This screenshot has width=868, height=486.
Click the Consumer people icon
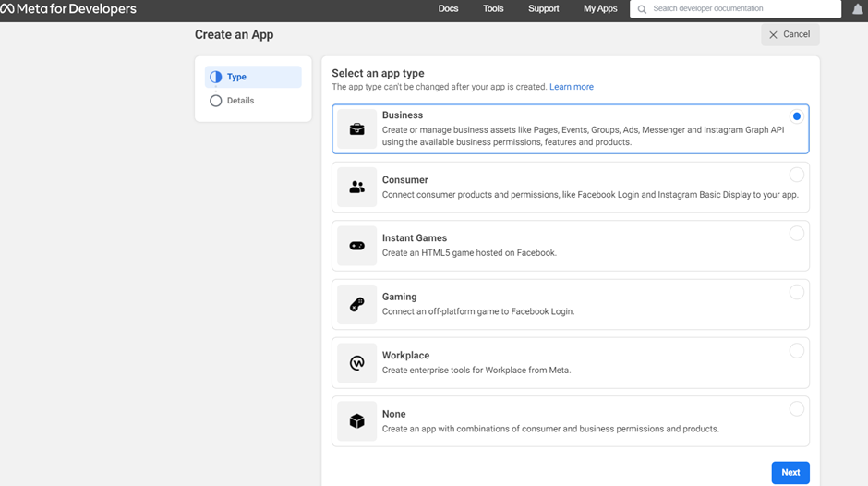357,188
